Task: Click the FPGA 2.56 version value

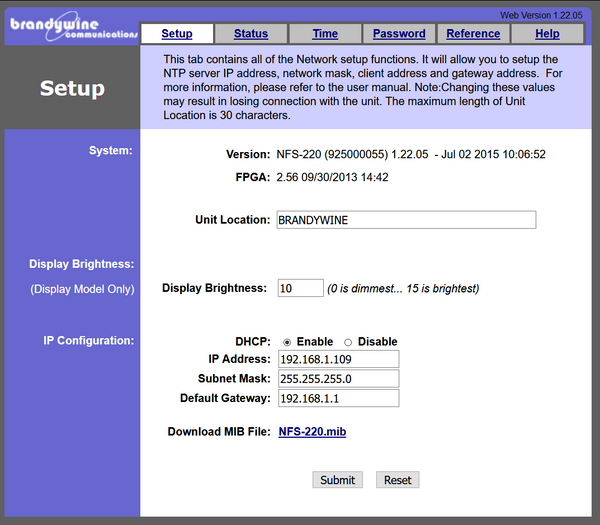Action: click(332, 177)
